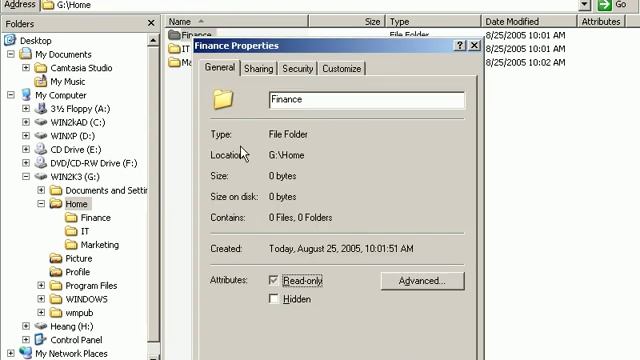Viewport: 640px width, 360px height.
Task: Click the Documents and Settings folder icon
Action: coord(56,190)
